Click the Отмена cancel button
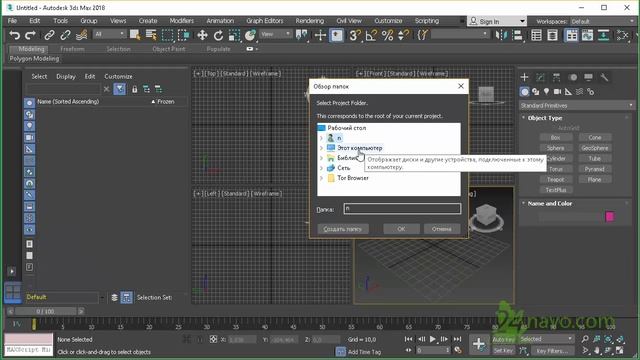Viewport: 640px width, 360px height. pyautogui.click(x=442, y=229)
